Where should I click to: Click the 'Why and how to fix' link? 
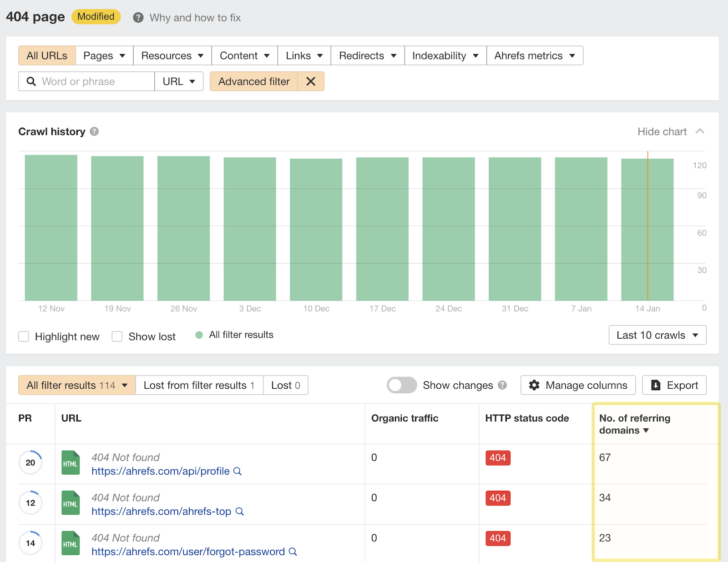[195, 18]
